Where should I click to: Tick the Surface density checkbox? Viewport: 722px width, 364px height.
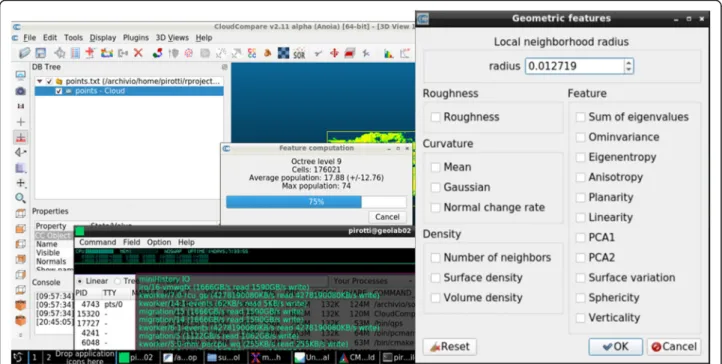tap(435, 277)
